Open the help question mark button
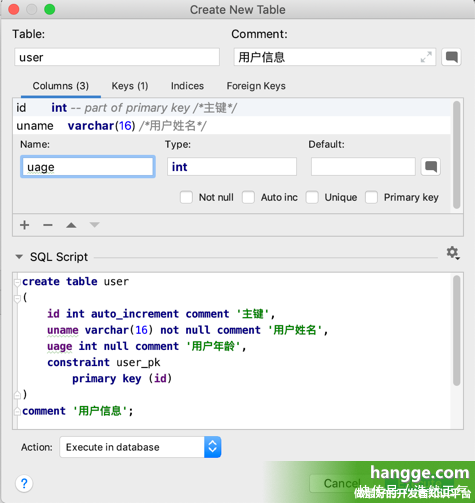Viewport: 475px width, 503px height. point(24,483)
